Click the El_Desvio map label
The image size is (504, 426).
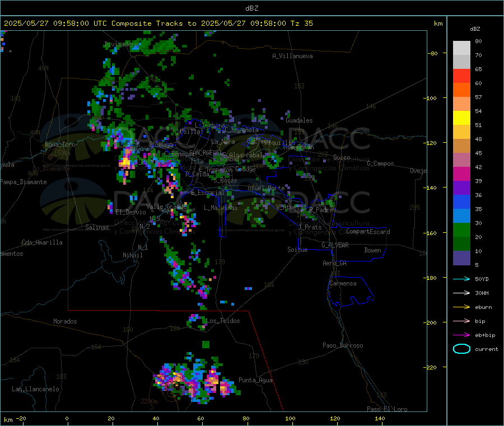[x=130, y=212]
